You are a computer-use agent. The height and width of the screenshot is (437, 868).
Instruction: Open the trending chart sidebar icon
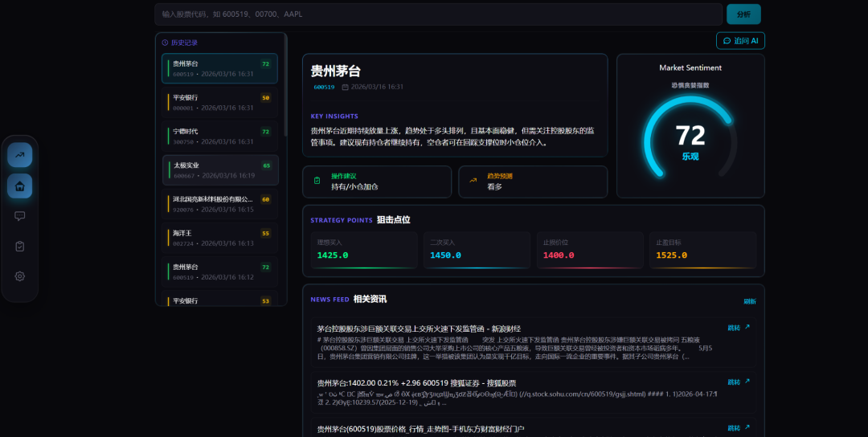pos(20,155)
